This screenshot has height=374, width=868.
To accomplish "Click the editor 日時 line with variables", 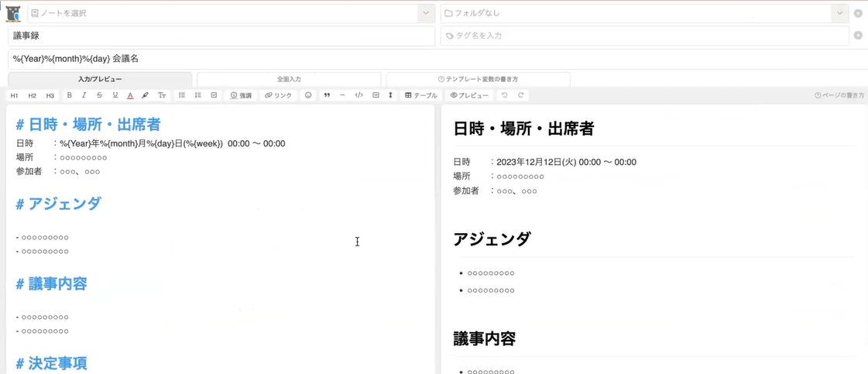I will pos(150,144).
